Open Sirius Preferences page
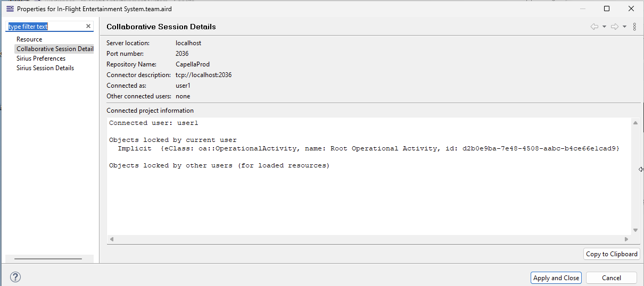This screenshot has width=644, height=286. click(x=41, y=58)
